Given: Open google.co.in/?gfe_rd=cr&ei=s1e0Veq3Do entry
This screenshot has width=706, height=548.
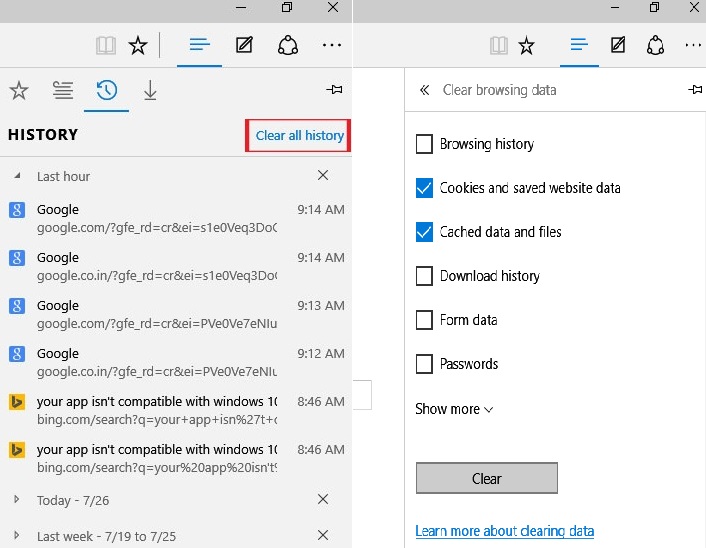Looking at the screenshot, I should coord(176,266).
